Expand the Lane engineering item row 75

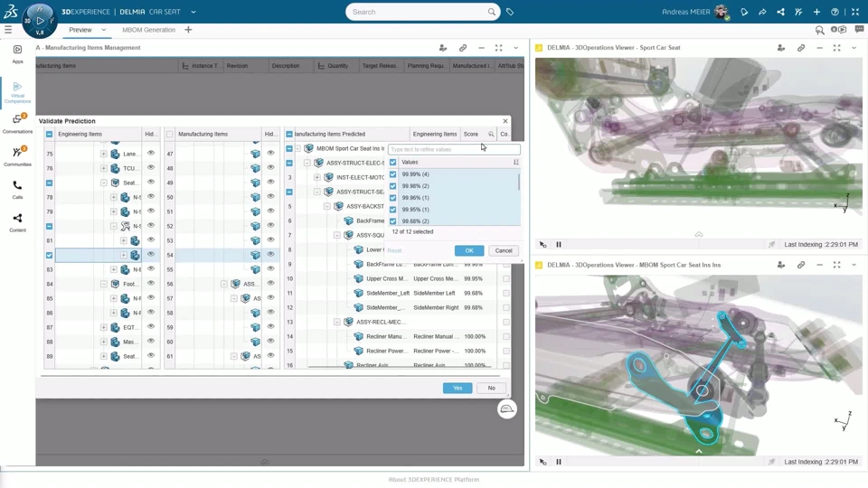coord(103,154)
